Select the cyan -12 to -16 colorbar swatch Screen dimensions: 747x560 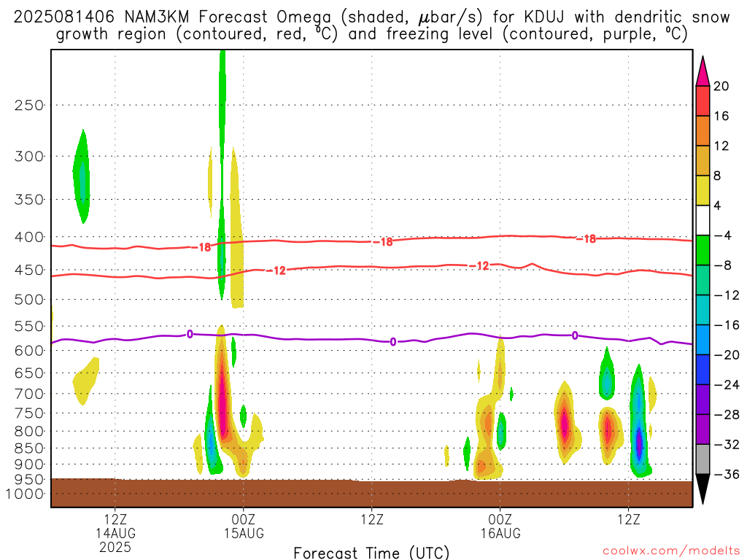pos(703,310)
